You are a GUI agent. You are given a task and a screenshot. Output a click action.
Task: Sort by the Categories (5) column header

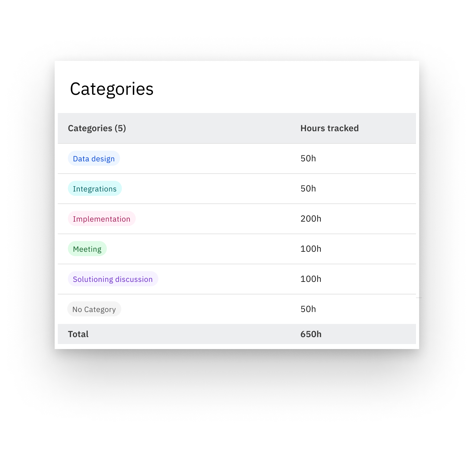97,128
